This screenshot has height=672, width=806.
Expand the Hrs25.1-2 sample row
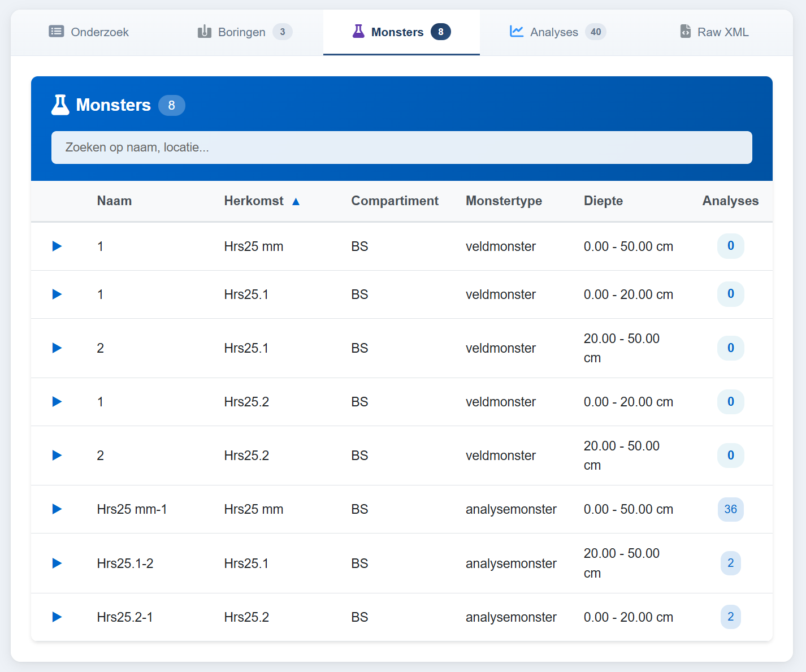tap(57, 563)
